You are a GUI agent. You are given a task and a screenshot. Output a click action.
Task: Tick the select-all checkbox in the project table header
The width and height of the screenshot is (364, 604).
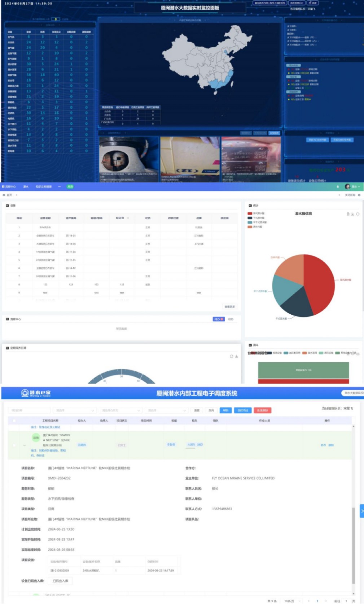point(14,420)
